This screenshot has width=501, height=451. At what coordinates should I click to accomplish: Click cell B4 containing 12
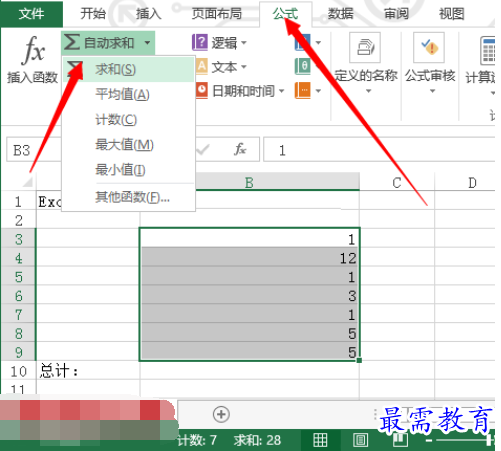point(250,258)
